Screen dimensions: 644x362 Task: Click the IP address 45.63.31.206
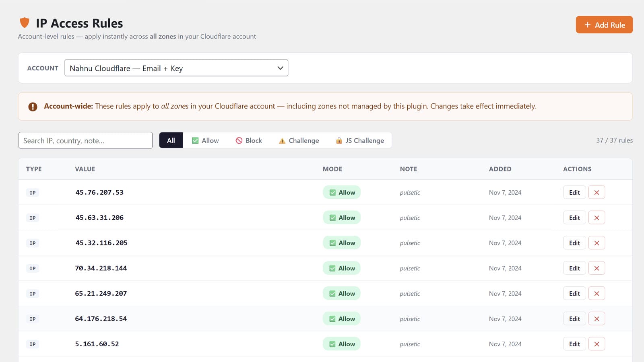click(99, 218)
